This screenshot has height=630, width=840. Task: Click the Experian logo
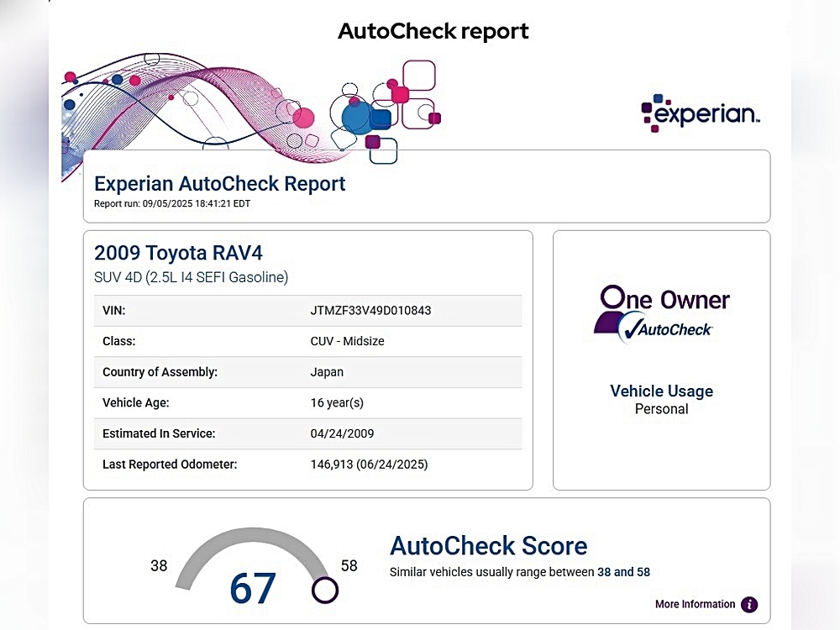[x=701, y=114]
